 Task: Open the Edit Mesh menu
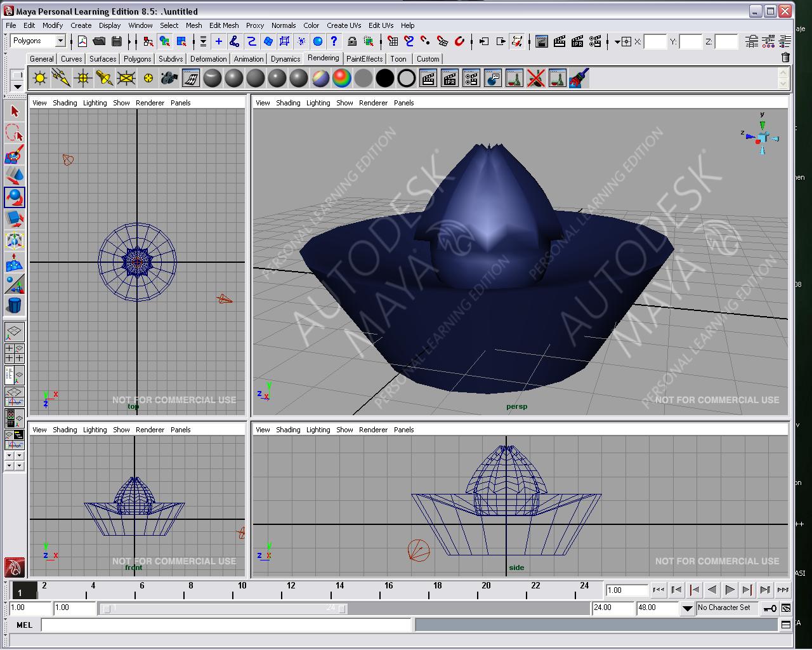[224, 25]
